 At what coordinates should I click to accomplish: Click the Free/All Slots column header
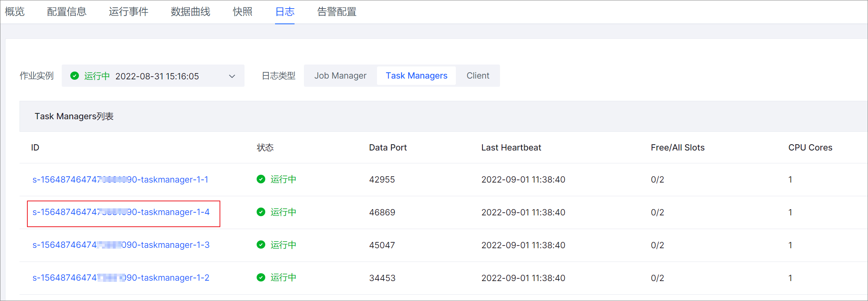(x=678, y=148)
